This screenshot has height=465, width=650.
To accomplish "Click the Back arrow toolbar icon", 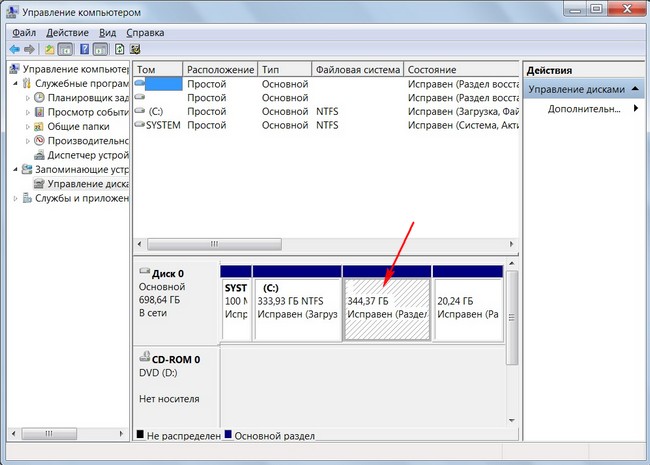I will (15, 49).
